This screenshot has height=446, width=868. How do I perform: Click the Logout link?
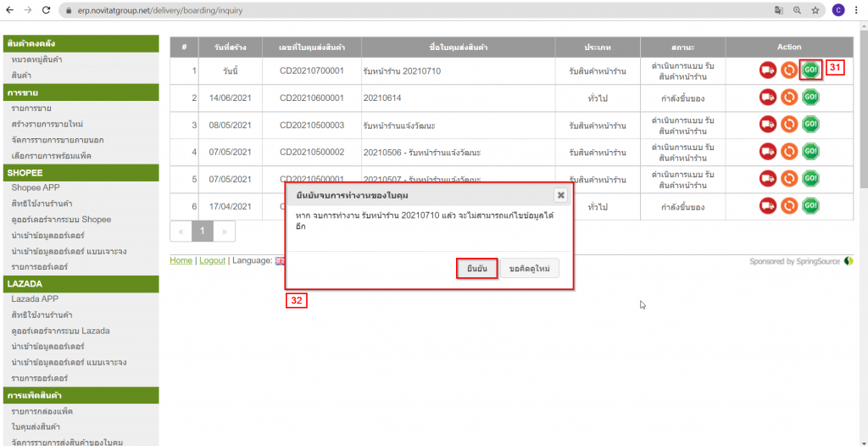click(x=212, y=260)
